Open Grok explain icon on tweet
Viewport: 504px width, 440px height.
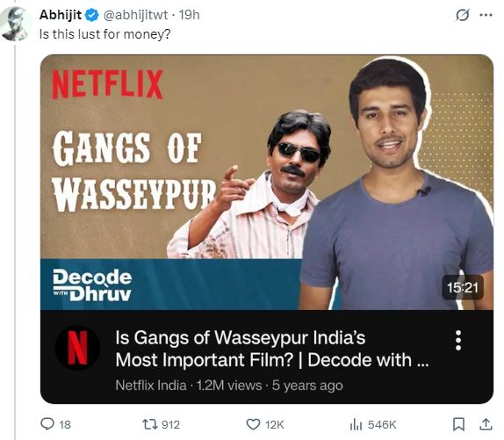click(x=463, y=15)
